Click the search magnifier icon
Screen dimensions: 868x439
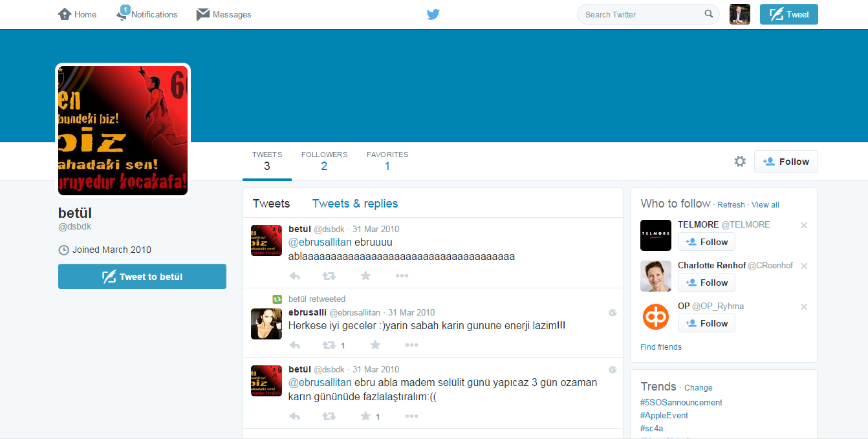(x=709, y=14)
